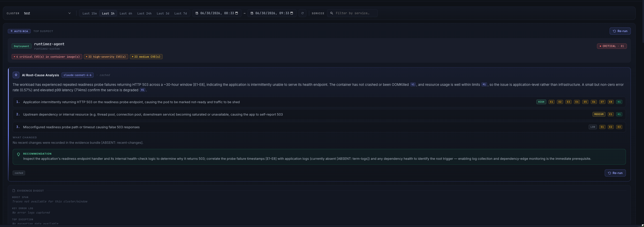Click the bottom Re-run button

tap(615, 173)
